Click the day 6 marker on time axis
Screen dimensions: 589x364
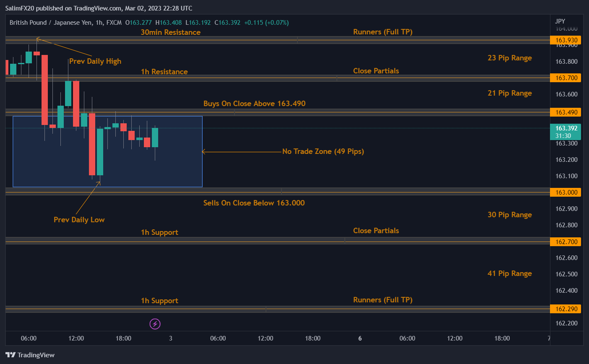click(360, 338)
